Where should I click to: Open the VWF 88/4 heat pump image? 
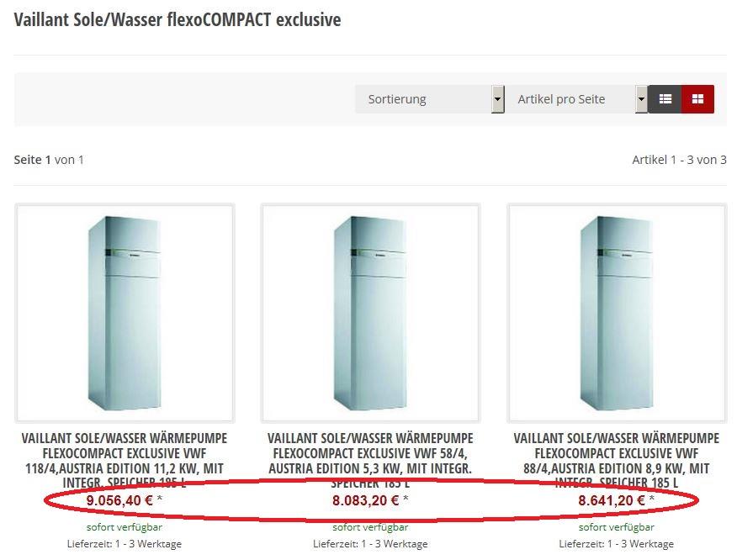click(x=616, y=313)
